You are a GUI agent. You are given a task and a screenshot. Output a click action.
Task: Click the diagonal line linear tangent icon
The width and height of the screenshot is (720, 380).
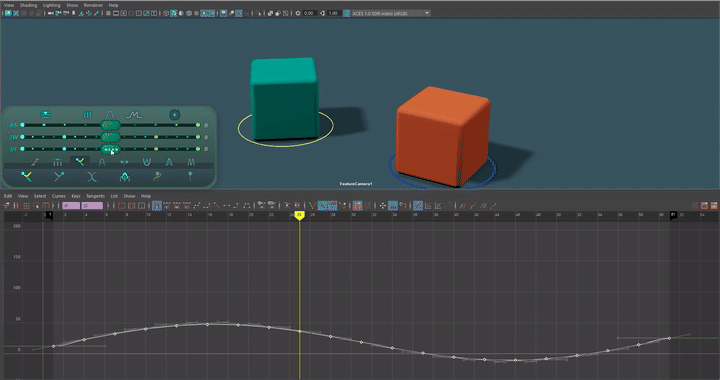(217, 206)
